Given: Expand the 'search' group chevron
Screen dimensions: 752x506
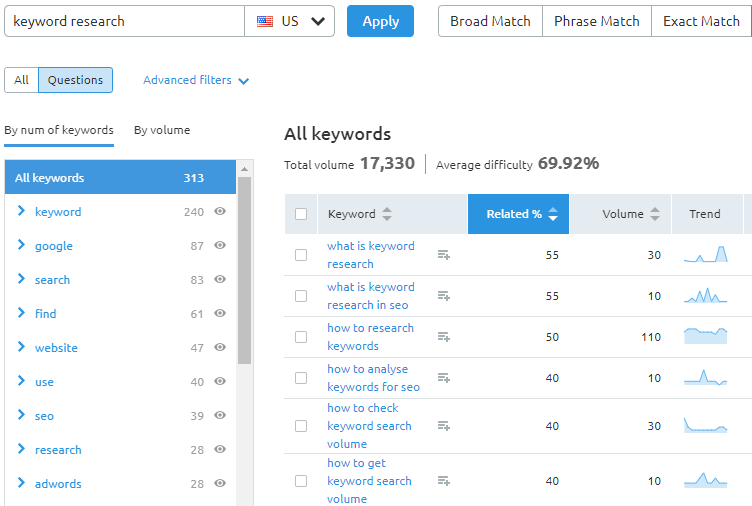Looking at the screenshot, I should pyautogui.click(x=21, y=279).
